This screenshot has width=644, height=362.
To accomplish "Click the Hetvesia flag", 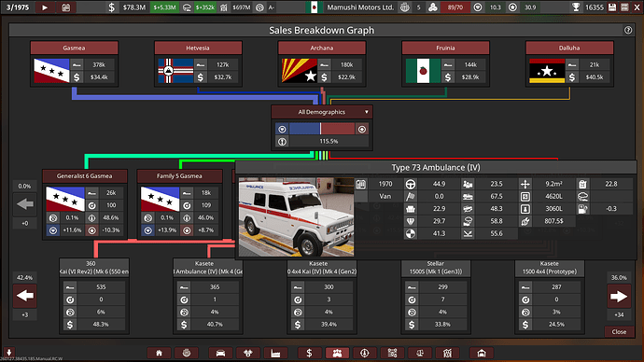I will click(175, 71).
